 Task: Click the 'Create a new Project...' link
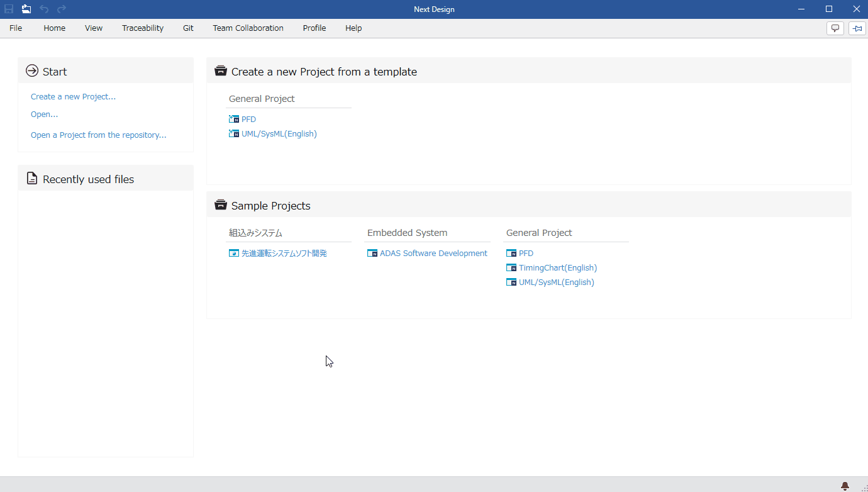73,97
